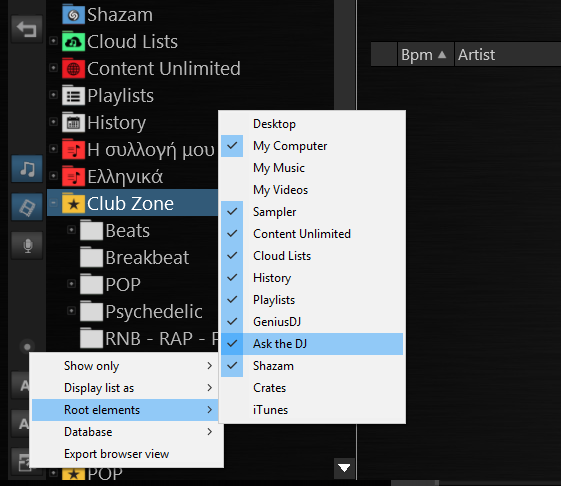Uncheck Playlists in root elements menu
The width and height of the screenshot is (561, 486).
(312, 300)
